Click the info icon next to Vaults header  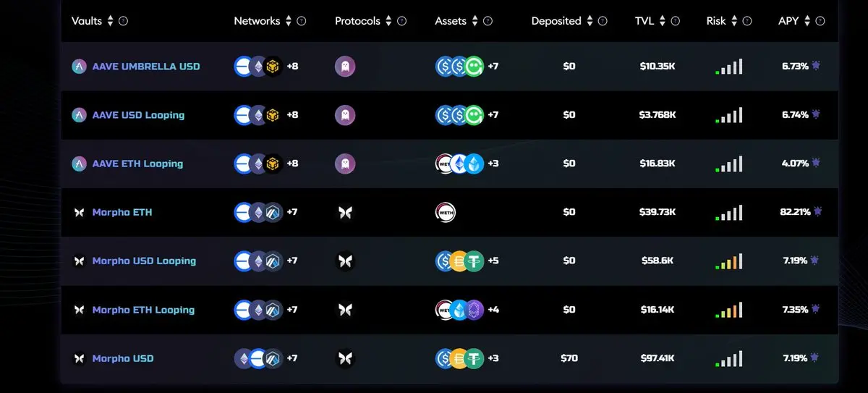point(123,21)
